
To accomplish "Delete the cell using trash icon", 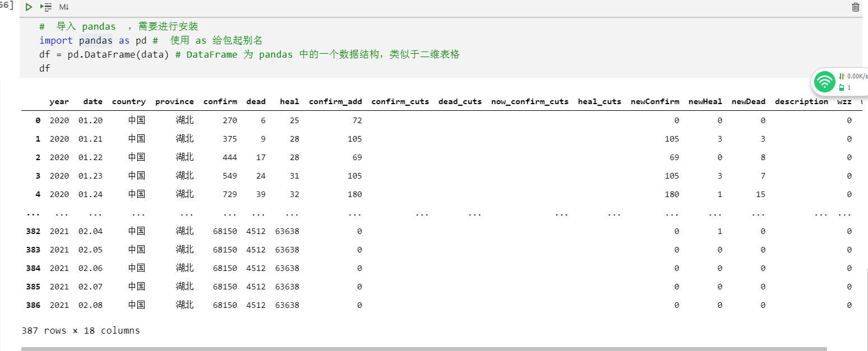I will click(x=855, y=7).
